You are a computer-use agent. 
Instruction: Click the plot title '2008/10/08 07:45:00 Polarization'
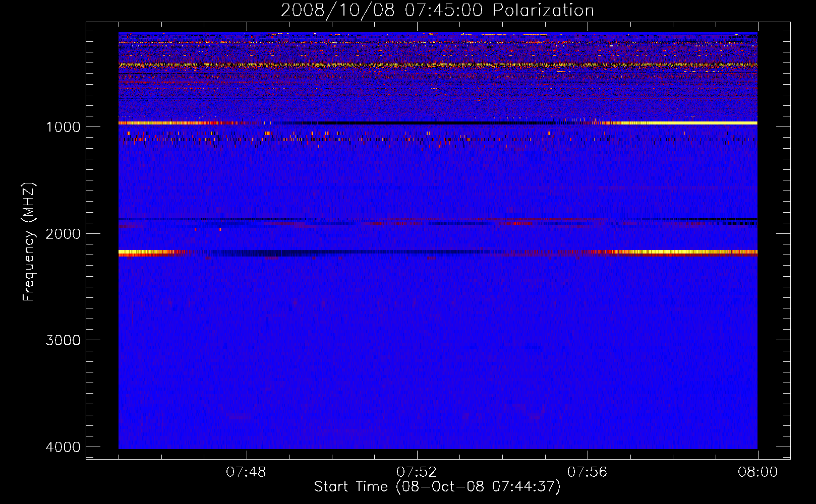tap(437, 10)
